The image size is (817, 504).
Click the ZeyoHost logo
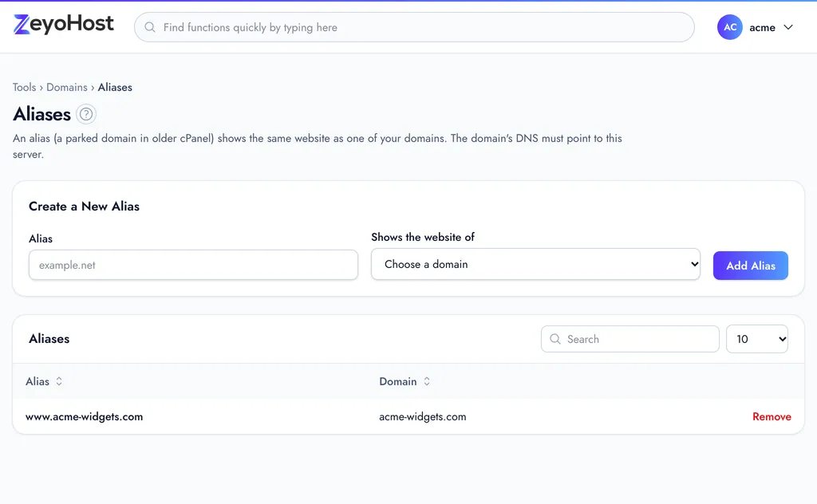[x=63, y=24]
